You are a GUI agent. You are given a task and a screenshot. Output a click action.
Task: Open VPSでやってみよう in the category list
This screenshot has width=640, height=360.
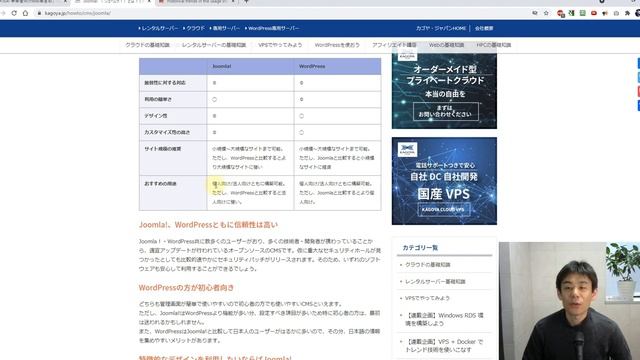tap(427, 298)
